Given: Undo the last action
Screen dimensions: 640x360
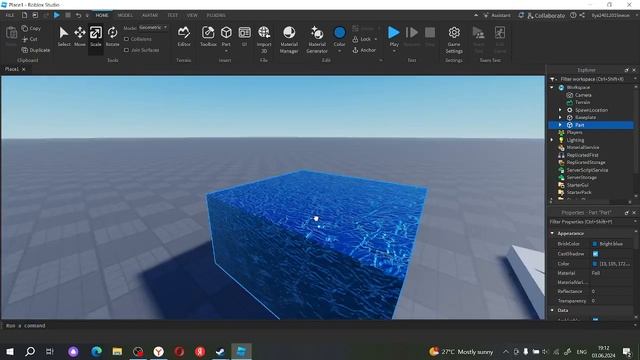Looking at the screenshot, I should 78,15.
